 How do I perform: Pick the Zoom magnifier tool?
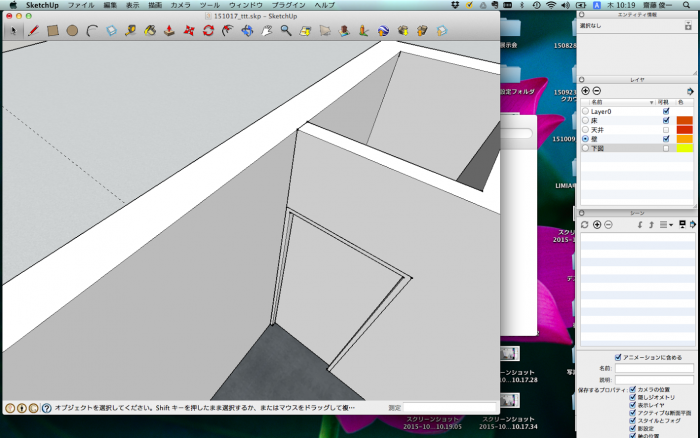(286, 31)
